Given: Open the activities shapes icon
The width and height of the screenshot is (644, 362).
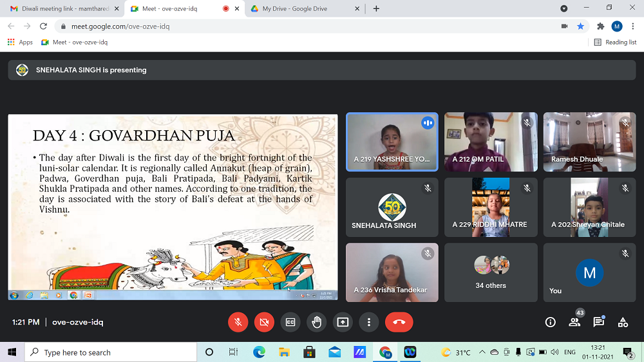Looking at the screenshot, I should [x=623, y=322].
